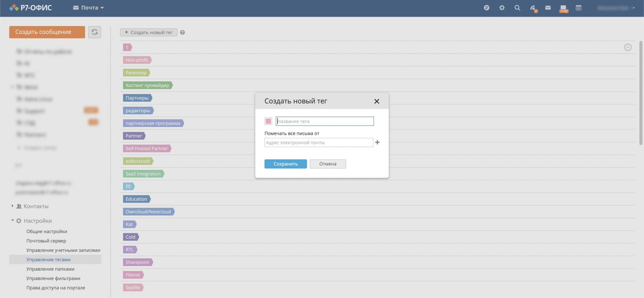Open the feed icon with badge 2

(x=533, y=8)
